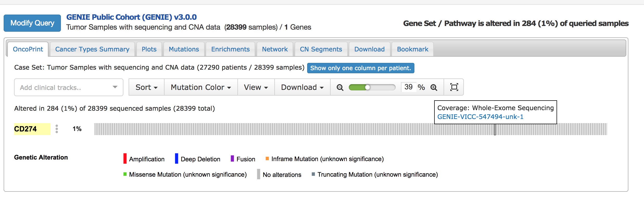The width and height of the screenshot is (644, 212).
Task: Click the 1% alteration frequency label
Action: coord(77,129)
